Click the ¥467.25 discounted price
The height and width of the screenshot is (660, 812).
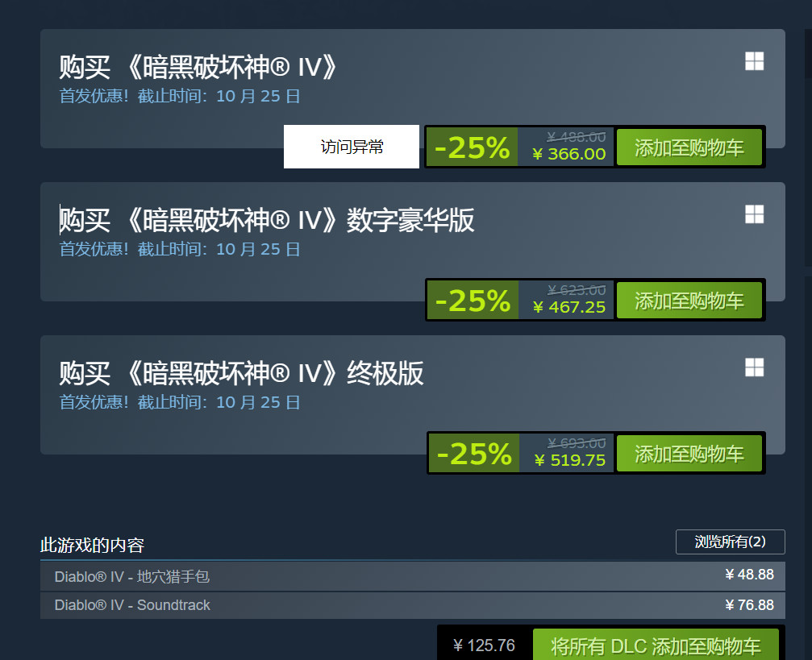(x=568, y=307)
